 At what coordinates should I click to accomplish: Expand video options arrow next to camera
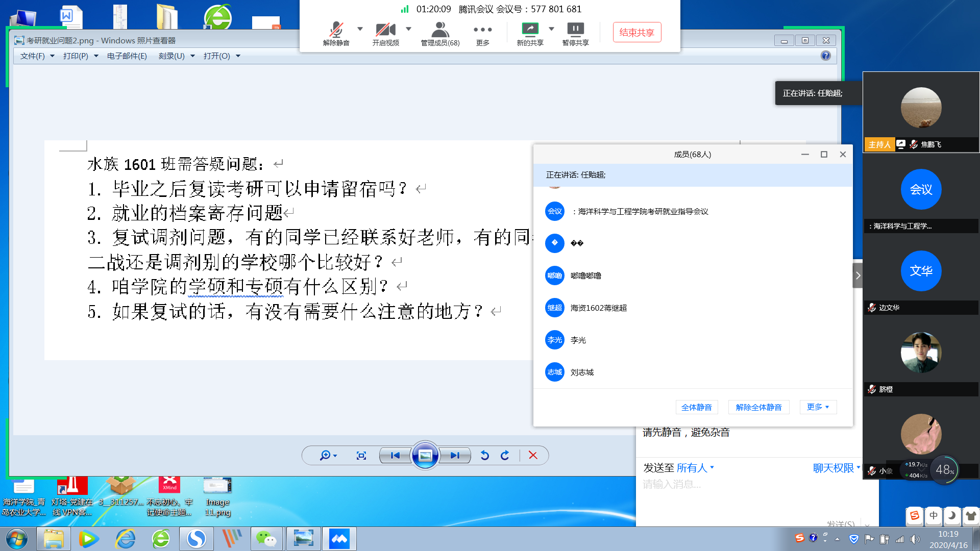coord(408,29)
